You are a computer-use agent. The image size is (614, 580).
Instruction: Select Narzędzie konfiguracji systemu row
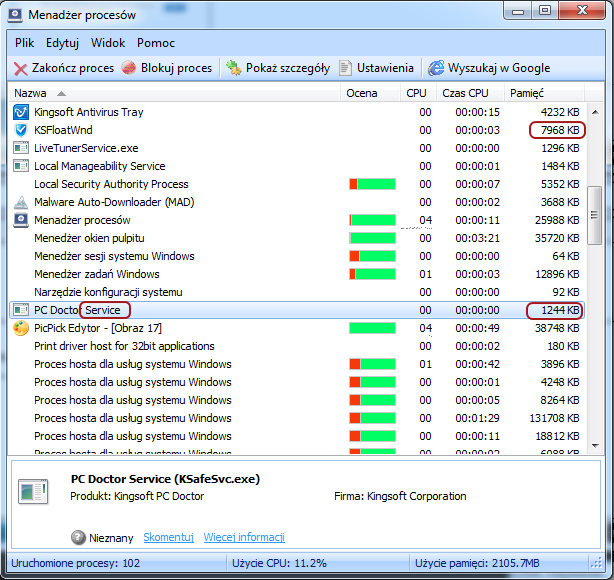(296, 292)
